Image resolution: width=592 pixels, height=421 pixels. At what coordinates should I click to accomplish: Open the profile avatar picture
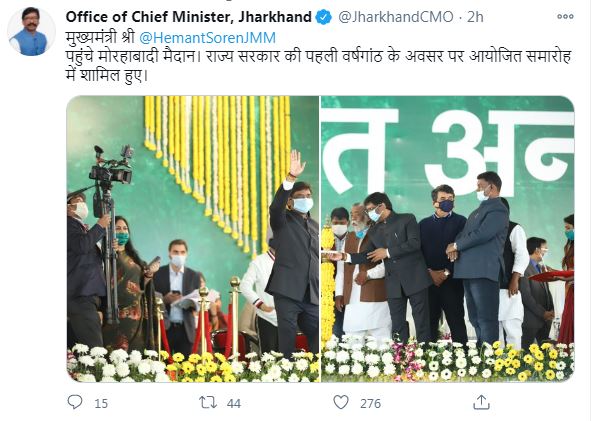[31, 32]
